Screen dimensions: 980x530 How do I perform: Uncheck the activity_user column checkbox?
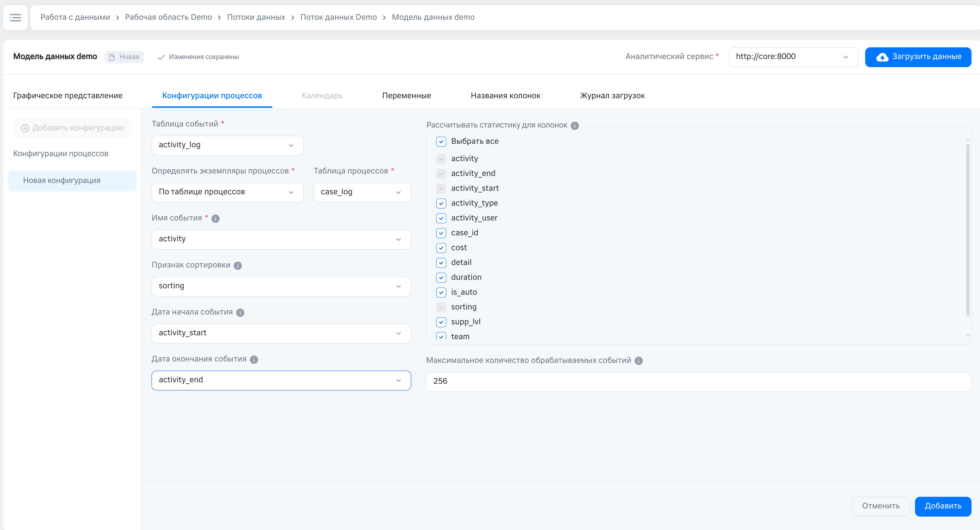pyautogui.click(x=441, y=218)
